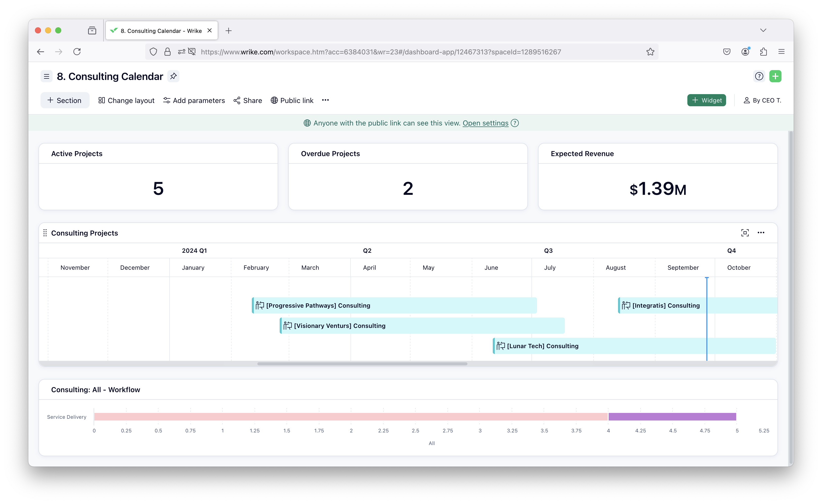
Task: Open browser extensions puzzle icon
Action: pos(763,52)
